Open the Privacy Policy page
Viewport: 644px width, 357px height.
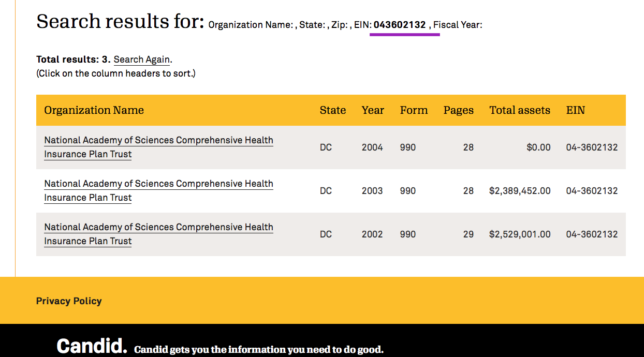(69, 301)
